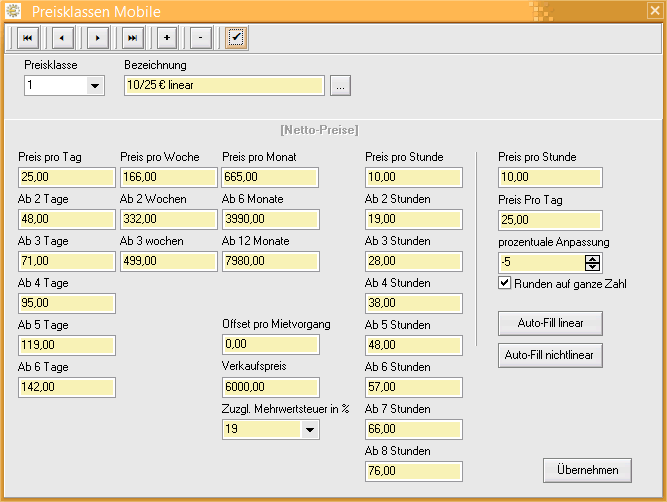Select the Verkaufspreis input field
667x502 pixels.
269,388
